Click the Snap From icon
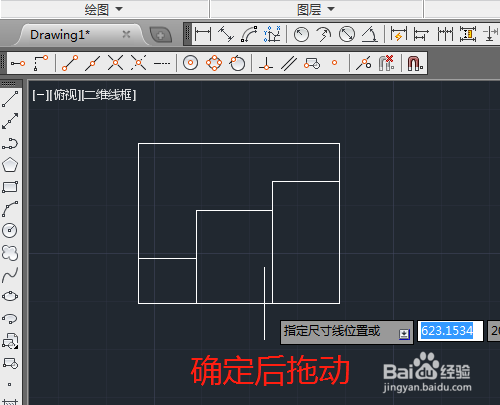500x405 pixels. [x=41, y=63]
